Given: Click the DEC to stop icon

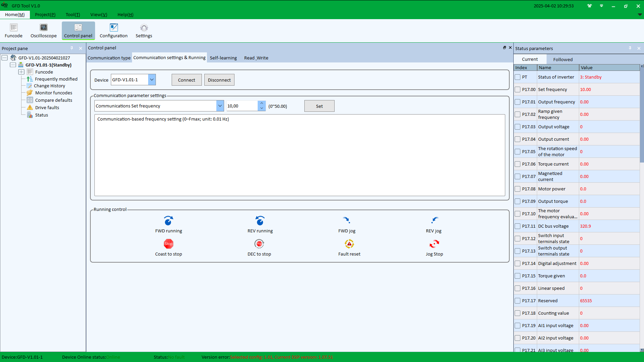Looking at the screenshot, I should coord(259,244).
